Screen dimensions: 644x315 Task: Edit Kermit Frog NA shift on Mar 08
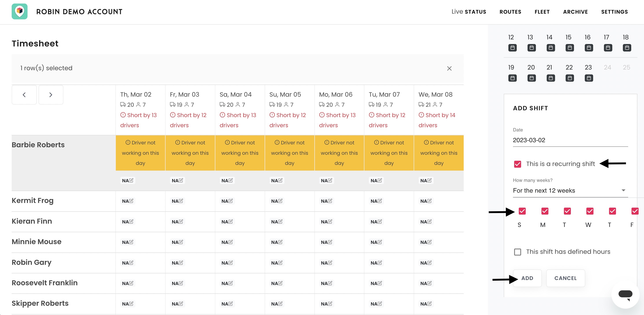(426, 201)
